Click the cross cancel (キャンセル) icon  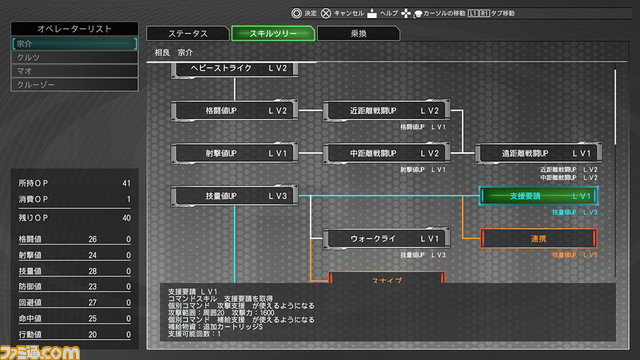[x=326, y=13]
